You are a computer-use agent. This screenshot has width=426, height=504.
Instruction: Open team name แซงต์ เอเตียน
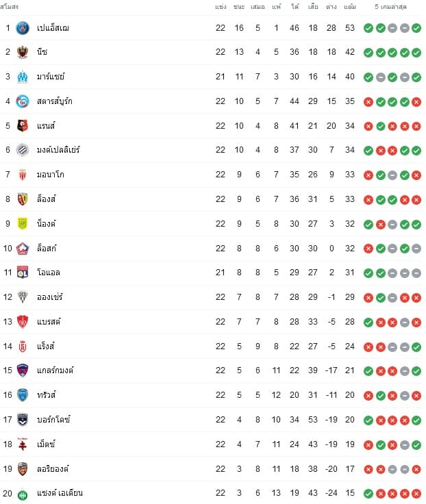pyautogui.click(x=60, y=493)
